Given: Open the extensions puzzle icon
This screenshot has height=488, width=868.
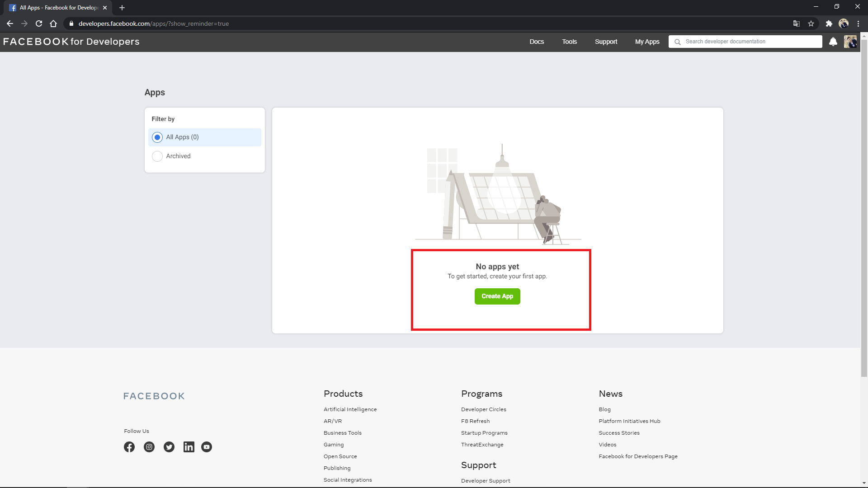Looking at the screenshot, I should (x=829, y=23).
